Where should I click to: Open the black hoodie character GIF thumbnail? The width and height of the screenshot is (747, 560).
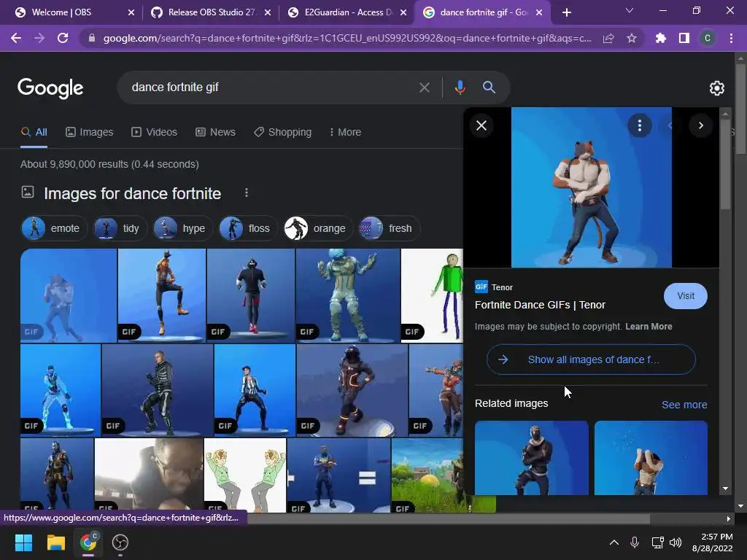(251, 295)
